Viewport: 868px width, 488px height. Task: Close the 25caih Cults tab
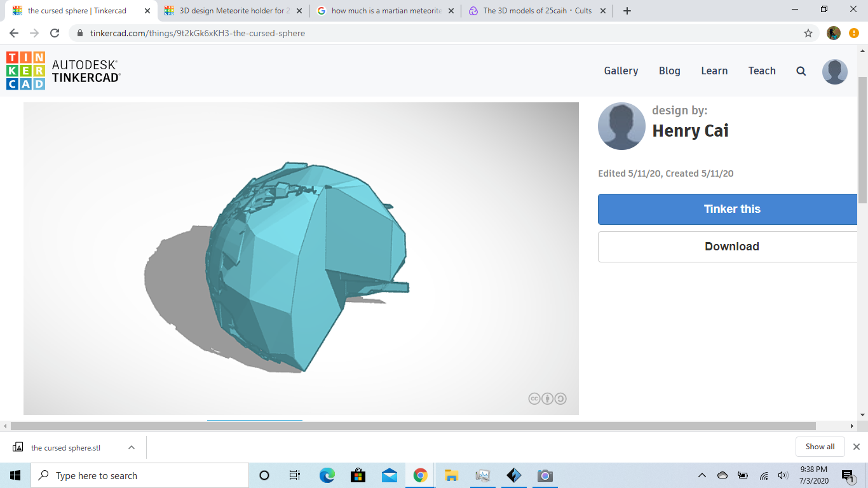click(x=603, y=11)
